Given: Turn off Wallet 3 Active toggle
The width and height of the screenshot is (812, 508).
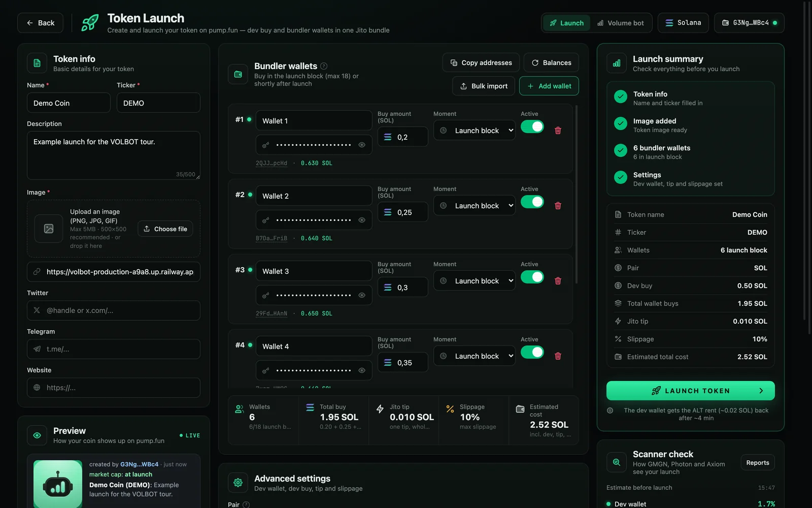Looking at the screenshot, I should pyautogui.click(x=532, y=277).
